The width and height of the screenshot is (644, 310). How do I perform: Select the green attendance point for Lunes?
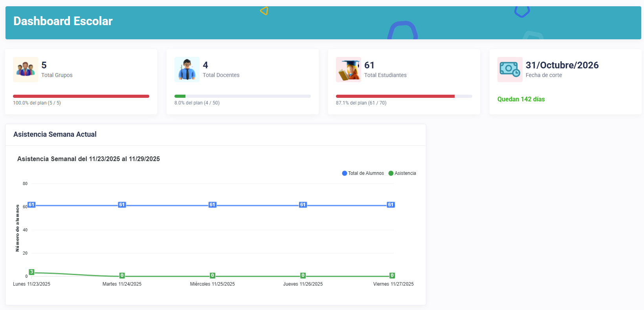pos(31,272)
